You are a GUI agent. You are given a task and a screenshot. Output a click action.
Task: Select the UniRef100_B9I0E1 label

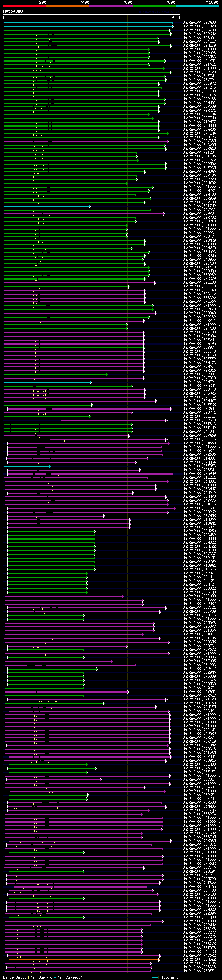(x=199, y=64)
